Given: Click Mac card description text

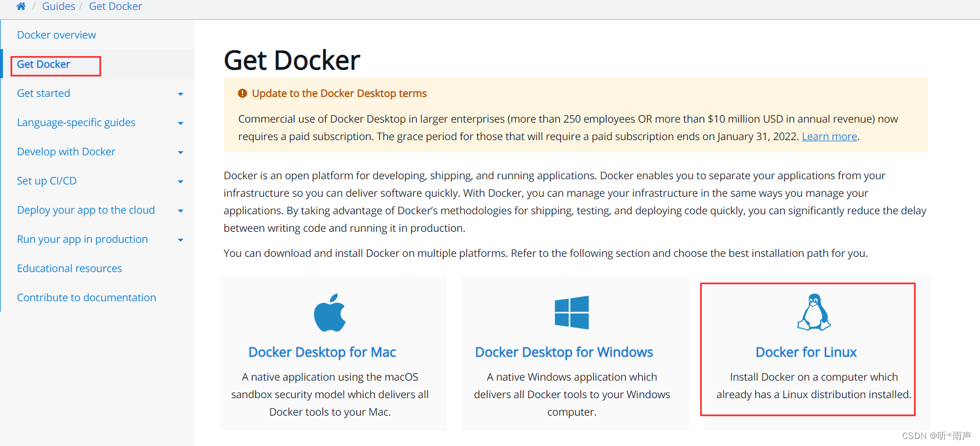Looking at the screenshot, I should point(330,395).
